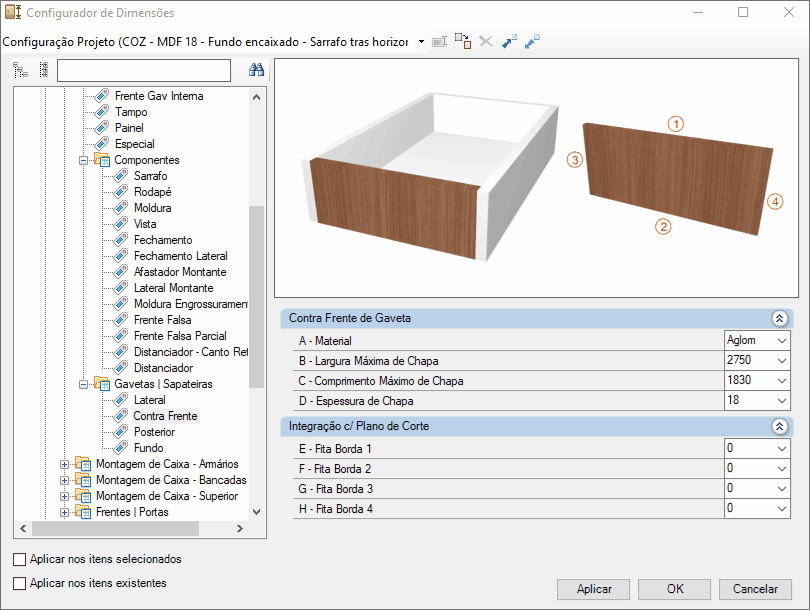Image resolution: width=810 pixels, height=610 pixels.
Task: Click the rename configuration toolbar icon
Action: (x=439, y=41)
